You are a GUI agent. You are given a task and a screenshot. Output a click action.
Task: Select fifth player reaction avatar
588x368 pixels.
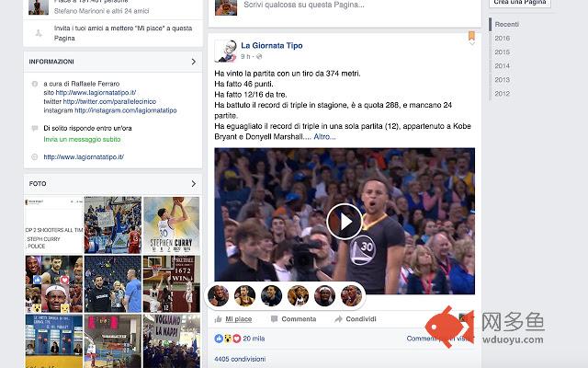tap(324, 295)
